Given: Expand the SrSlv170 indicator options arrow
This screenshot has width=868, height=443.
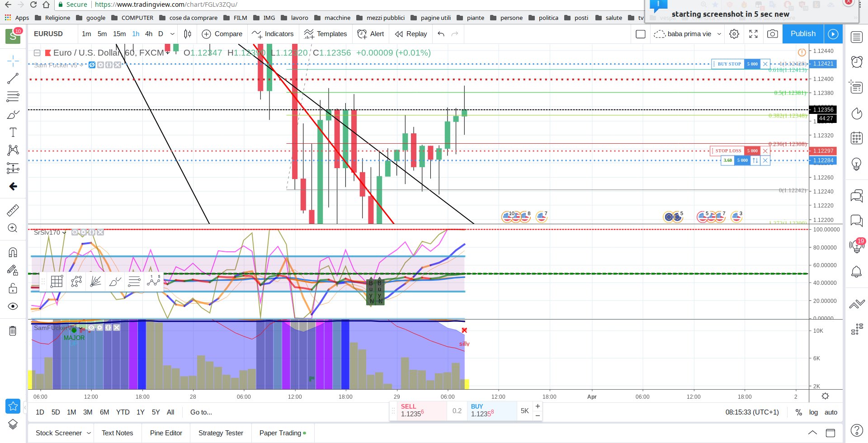Looking at the screenshot, I should (64, 233).
